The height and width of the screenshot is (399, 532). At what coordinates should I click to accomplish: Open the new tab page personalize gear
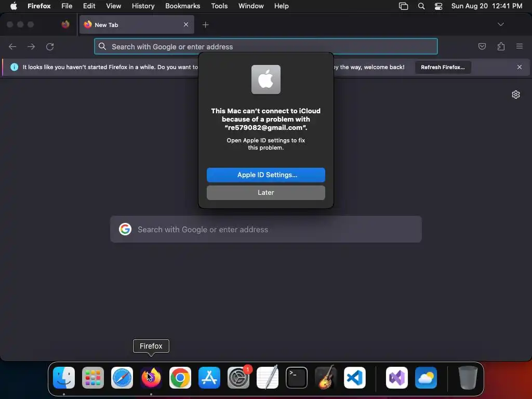click(x=516, y=95)
